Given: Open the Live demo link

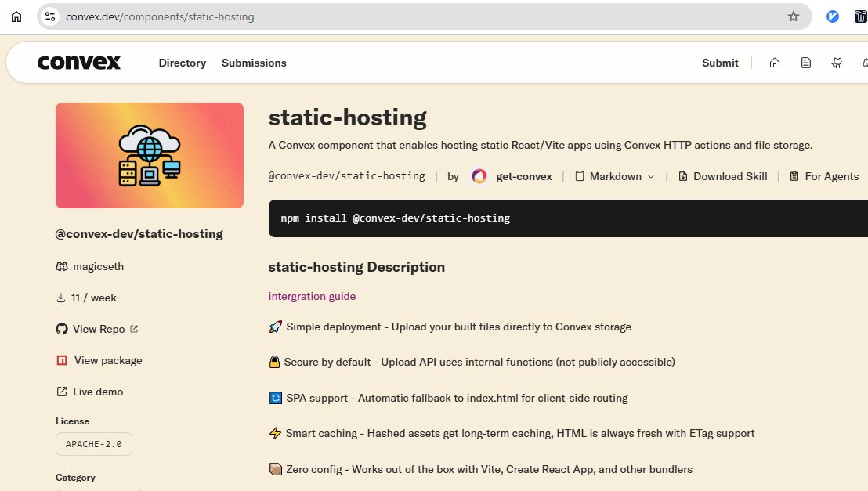Looking at the screenshot, I should click(x=98, y=392).
